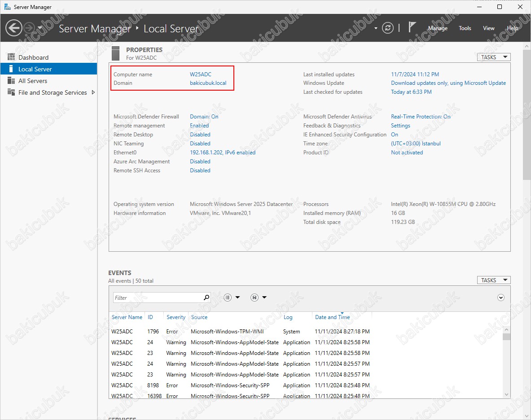Open Real-Time Protection: On link

[421, 116]
